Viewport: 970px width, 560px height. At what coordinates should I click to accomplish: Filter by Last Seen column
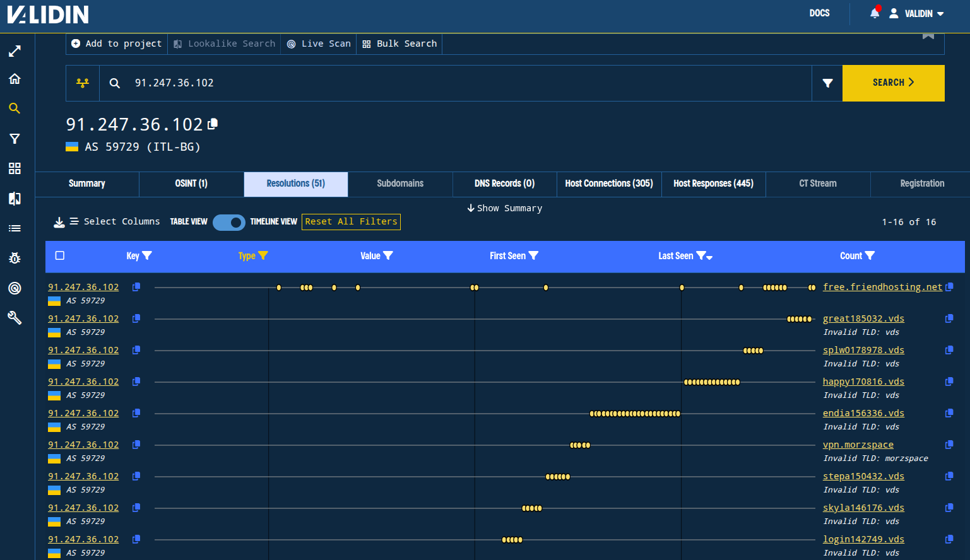coord(701,255)
